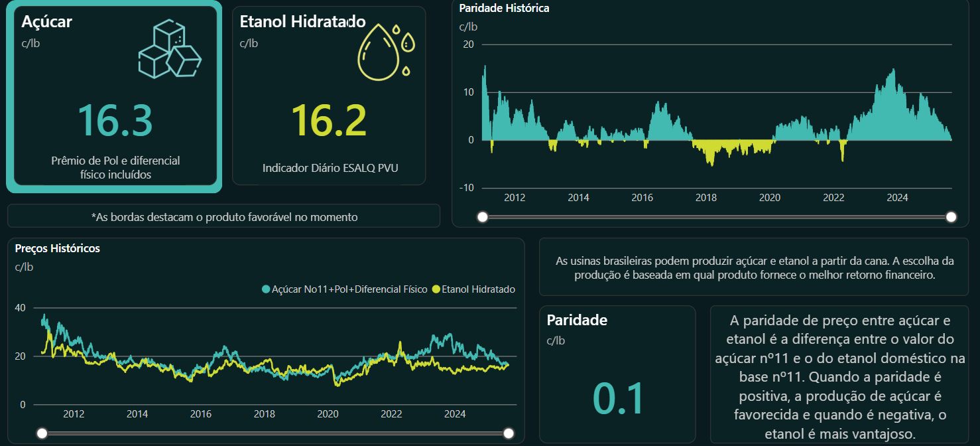
Task: Select the Etanol Hidratado legend label
Action: tap(478, 289)
